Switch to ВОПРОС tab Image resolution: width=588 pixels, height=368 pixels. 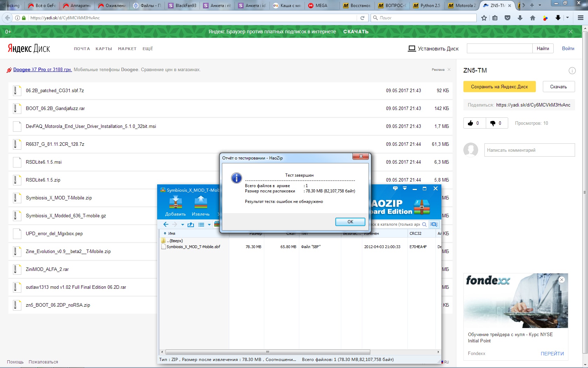click(392, 5)
